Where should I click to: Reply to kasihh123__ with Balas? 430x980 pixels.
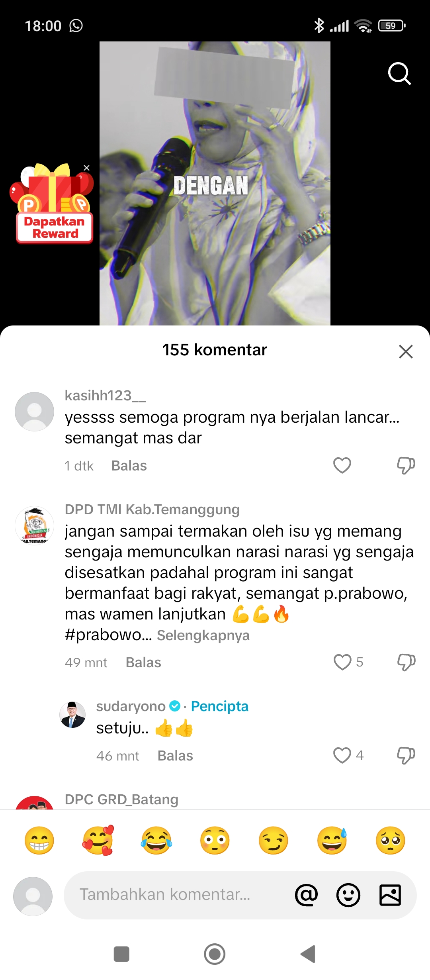(129, 466)
